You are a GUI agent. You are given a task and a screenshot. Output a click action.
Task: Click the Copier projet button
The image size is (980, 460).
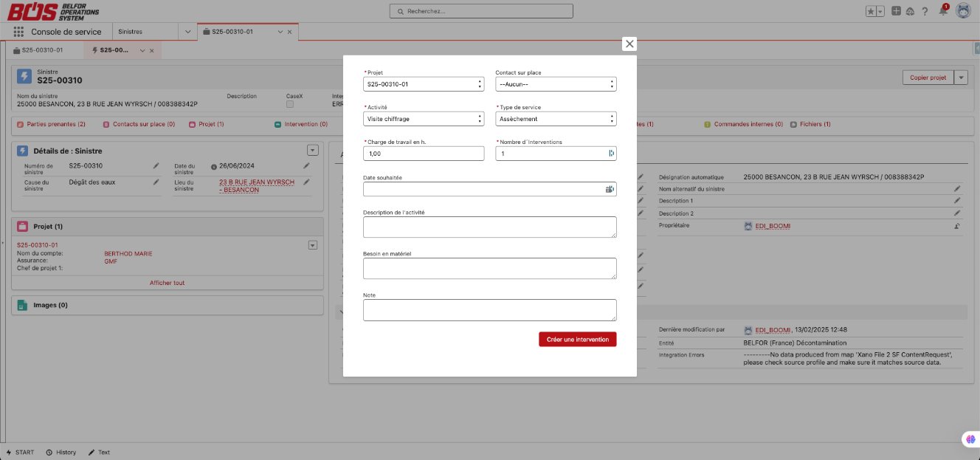pyautogui.click(x=928, y=78)
